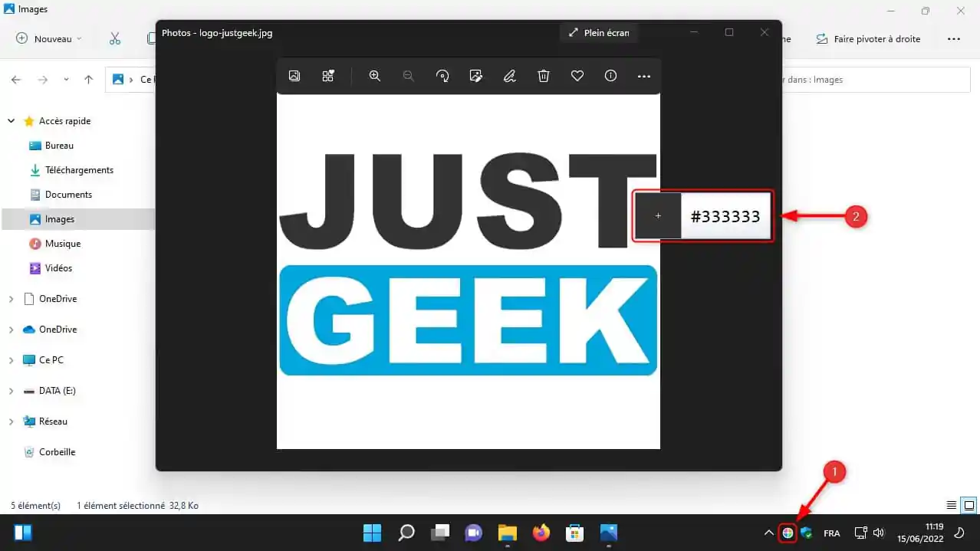980x551 pixels.
Task: Show hidden system tray icons chevron
Action: 768,533
